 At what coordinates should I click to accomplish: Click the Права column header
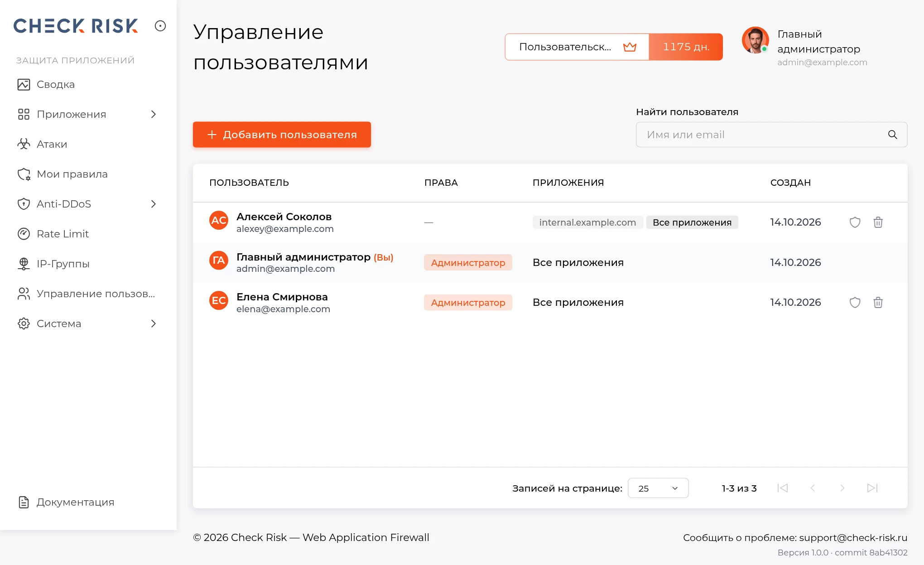click(x=441, y=183)
